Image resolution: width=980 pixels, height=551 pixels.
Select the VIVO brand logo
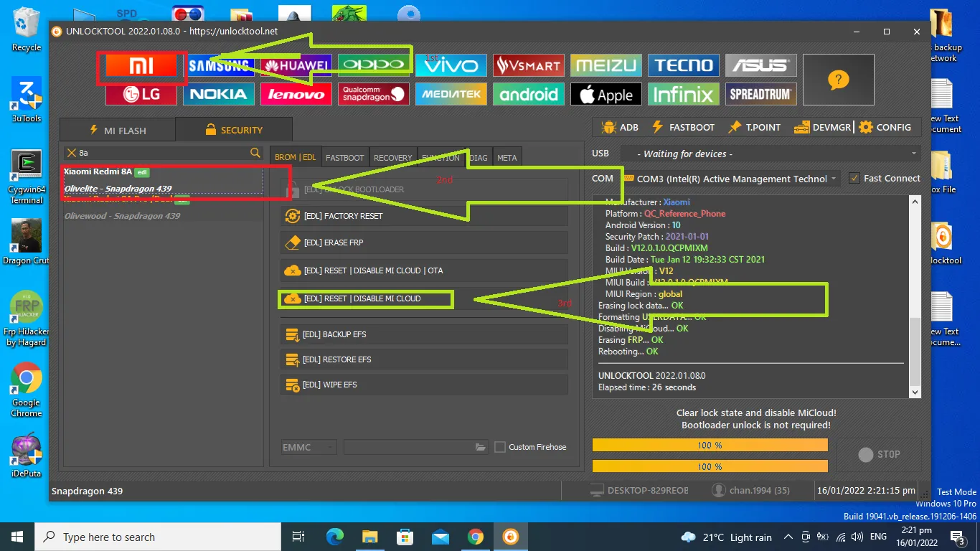[451, 66]
